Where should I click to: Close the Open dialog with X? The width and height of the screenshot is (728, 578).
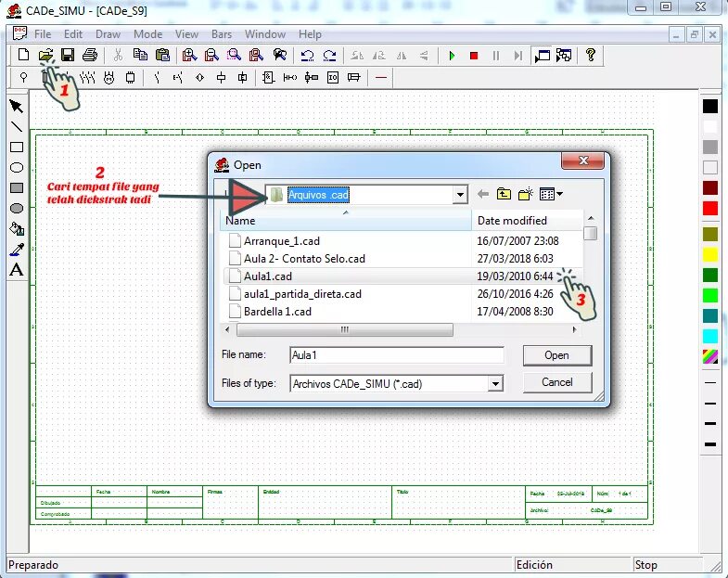(583, 161)
